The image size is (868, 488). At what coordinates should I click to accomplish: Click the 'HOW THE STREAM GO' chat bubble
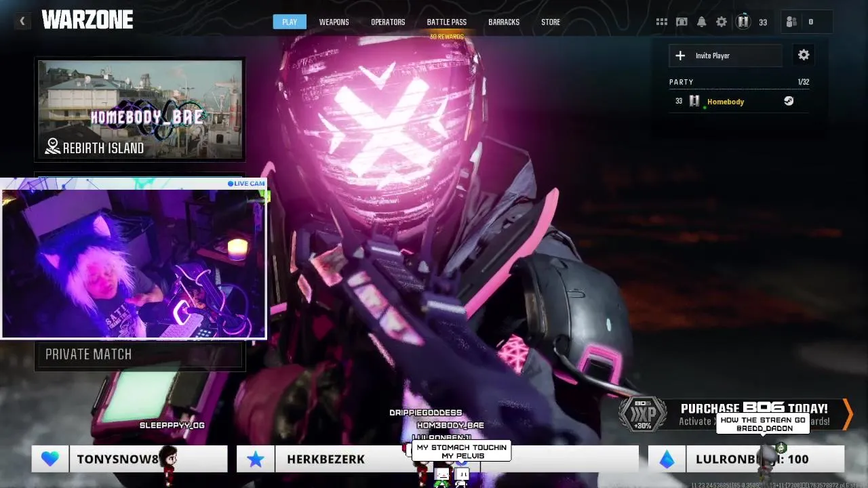[x=763, y=424]
